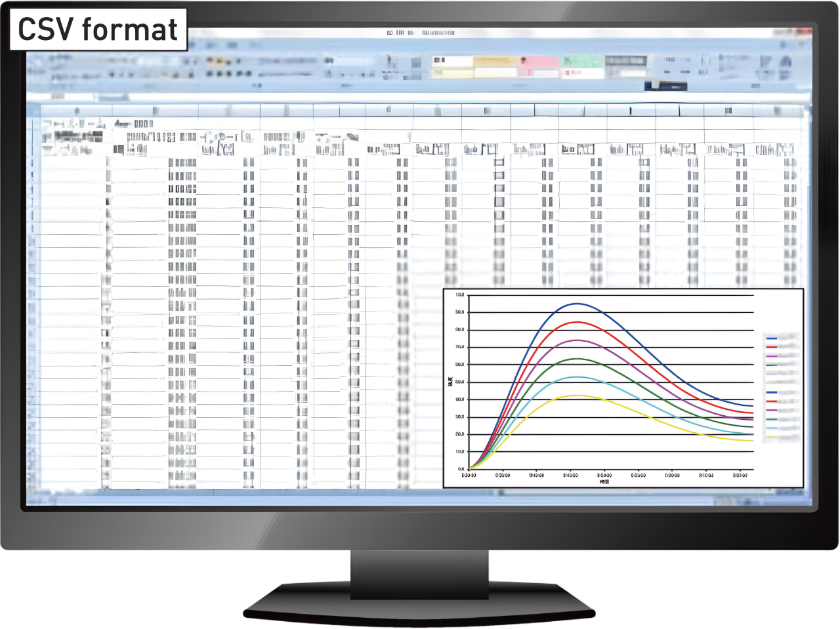Apply the yellow-orange cell style swatch
The height and width of the screenshot is (629, 840).
click(495, 61)
